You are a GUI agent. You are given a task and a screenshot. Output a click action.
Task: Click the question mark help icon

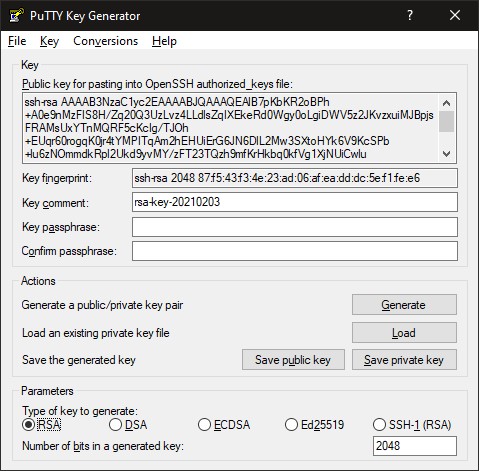[410, 15]
